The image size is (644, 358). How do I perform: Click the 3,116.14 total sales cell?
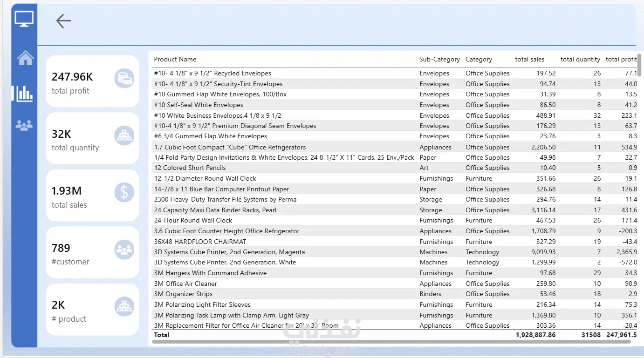(x=543, y=210)
